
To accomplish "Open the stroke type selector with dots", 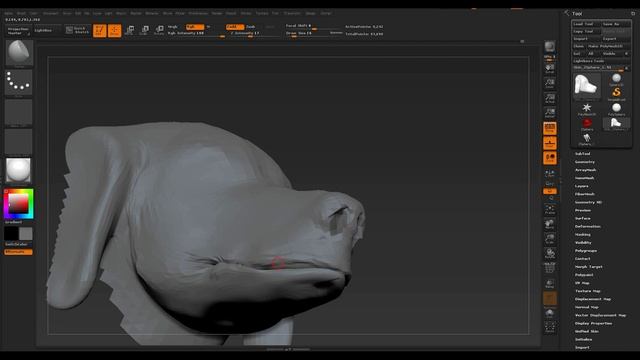I will click(19, 82).
